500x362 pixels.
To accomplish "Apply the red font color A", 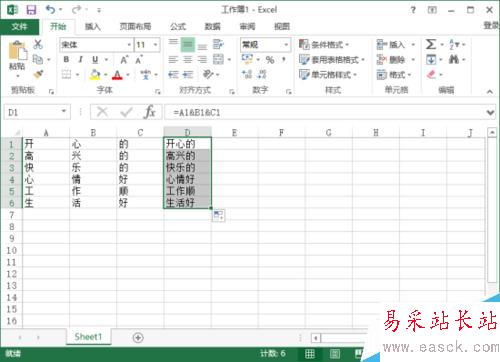I will pyautogui.click(x=117, y=74).
